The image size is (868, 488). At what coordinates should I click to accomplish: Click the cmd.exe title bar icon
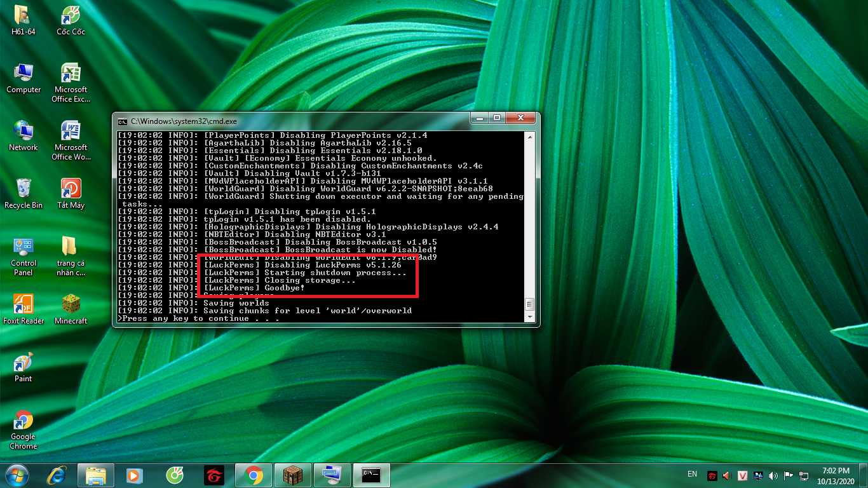[123, 121]
